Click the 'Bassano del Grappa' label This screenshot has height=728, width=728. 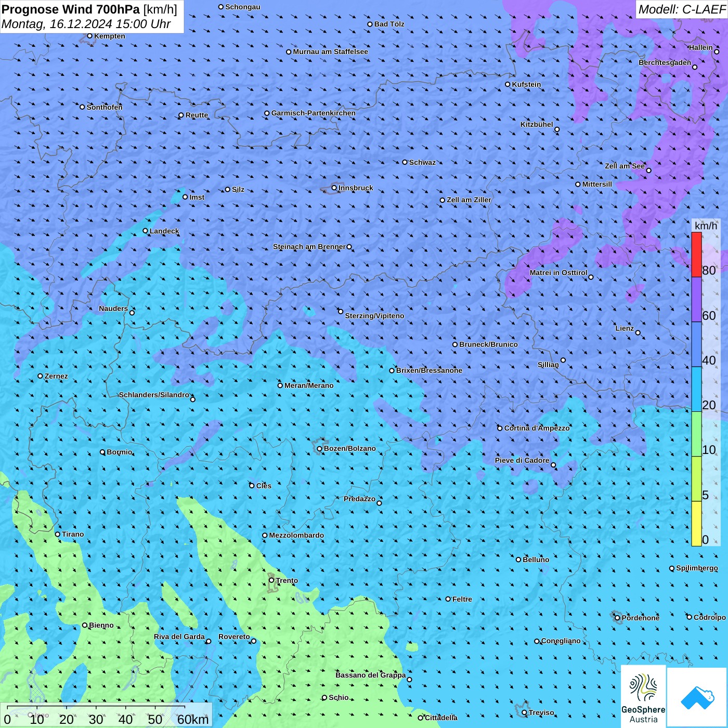(x=371, y=675)
